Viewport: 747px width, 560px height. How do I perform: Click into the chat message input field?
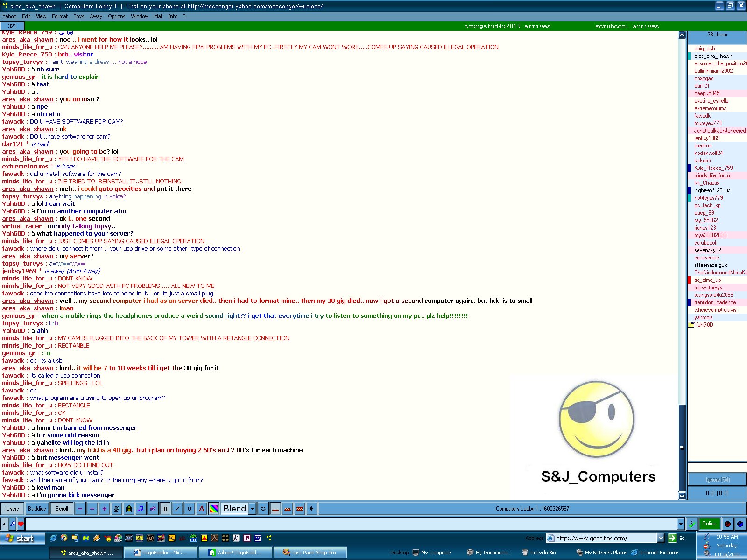tap(351, 524)
